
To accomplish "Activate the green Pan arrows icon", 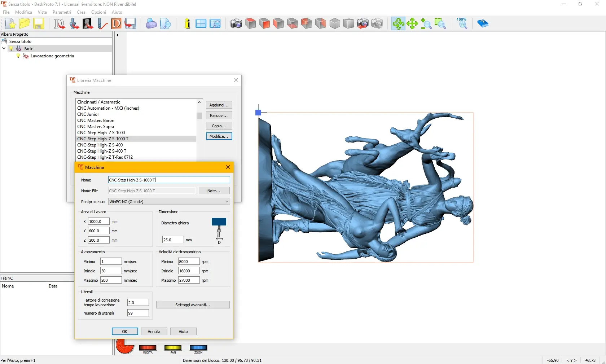I will (x=412, y=23).
